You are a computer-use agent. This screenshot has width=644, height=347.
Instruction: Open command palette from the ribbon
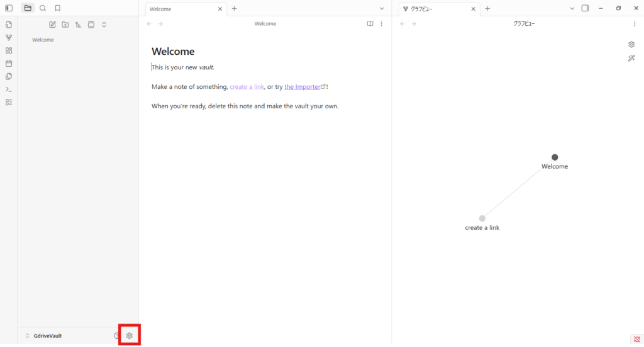(x=9, y=89)
